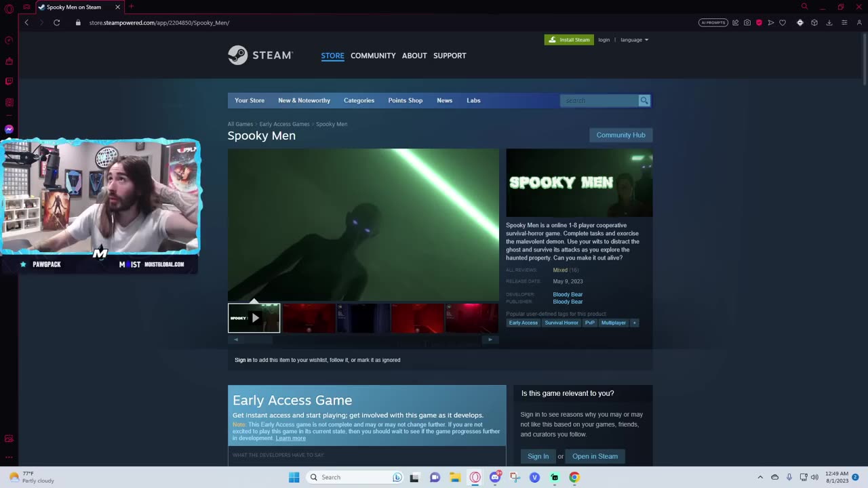The width and height of the screenshot is (868, 488).
Task: Click the Install Steam button
Action: [569, 40]
